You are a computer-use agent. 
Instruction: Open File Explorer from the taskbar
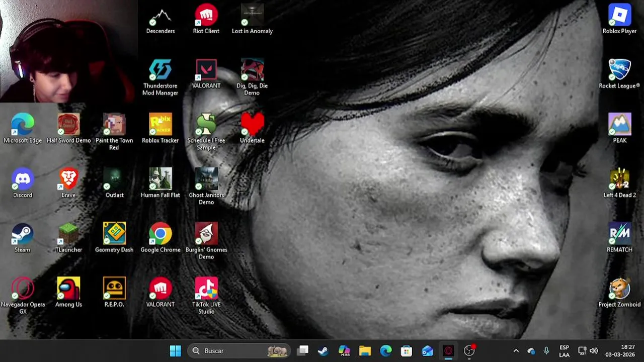point(365,351)
